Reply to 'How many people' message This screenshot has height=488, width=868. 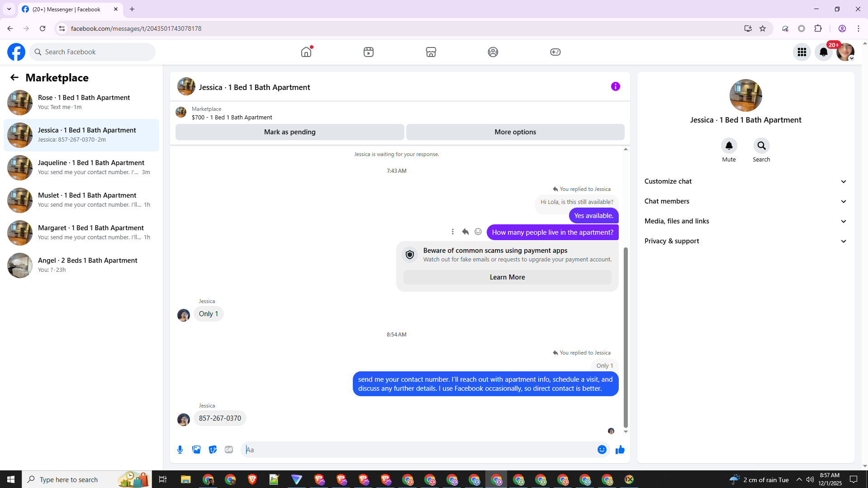coord(465,232)
